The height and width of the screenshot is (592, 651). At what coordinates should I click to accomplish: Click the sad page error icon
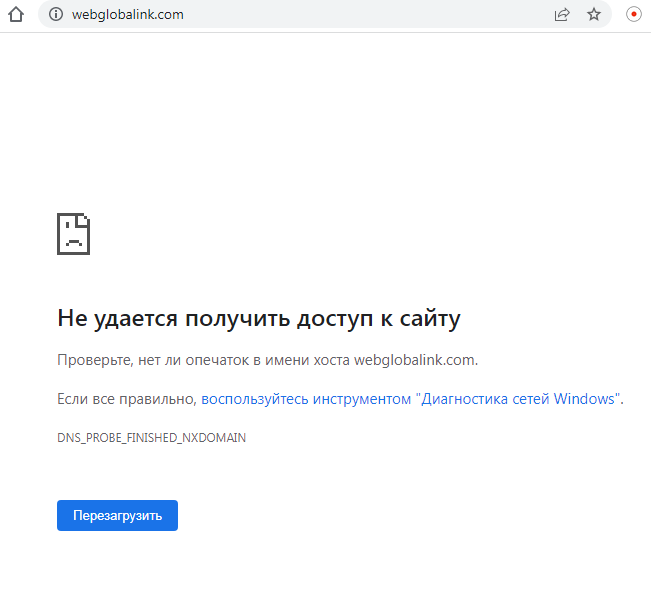click(73, 234)
